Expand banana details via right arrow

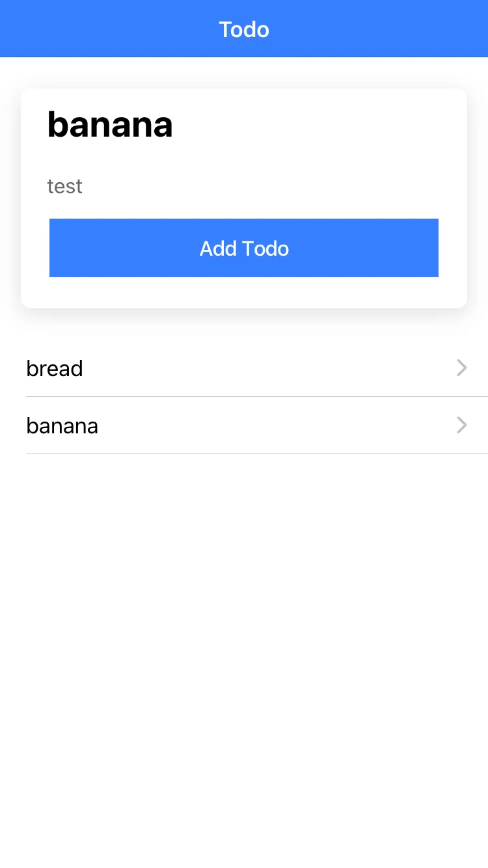coord(461,426)
